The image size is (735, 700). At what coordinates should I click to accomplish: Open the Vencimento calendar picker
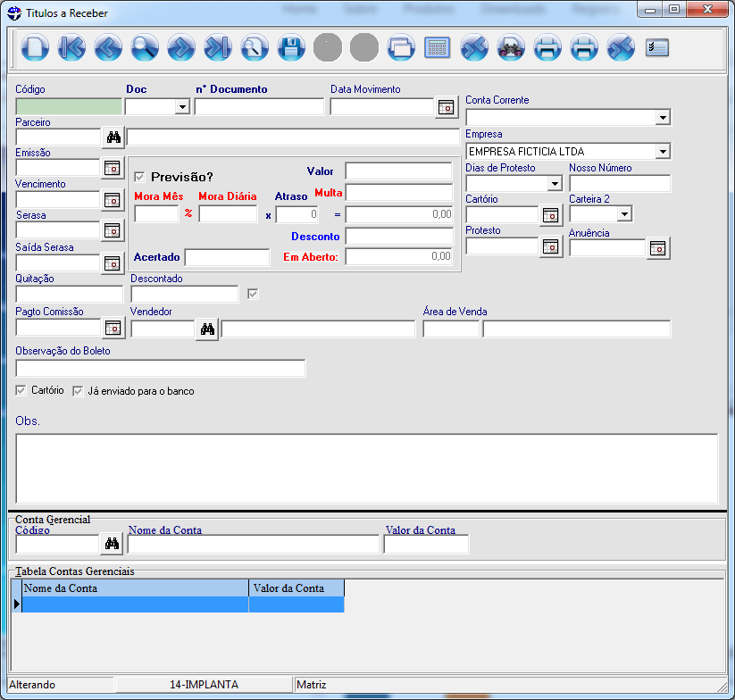click(112, 200)
